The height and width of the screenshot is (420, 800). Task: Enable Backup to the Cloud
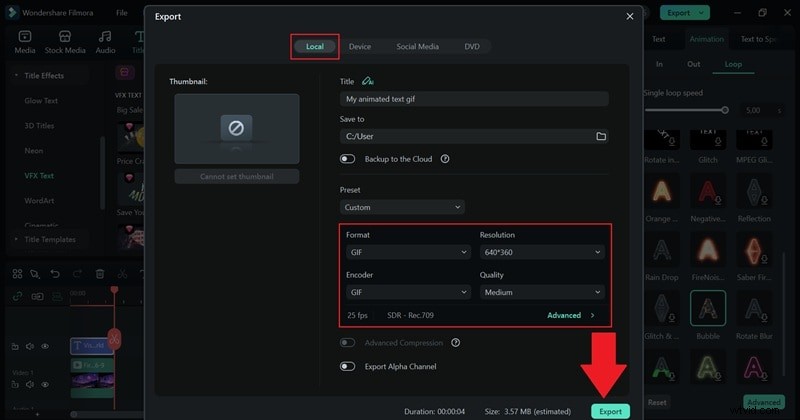click(348, 159)
